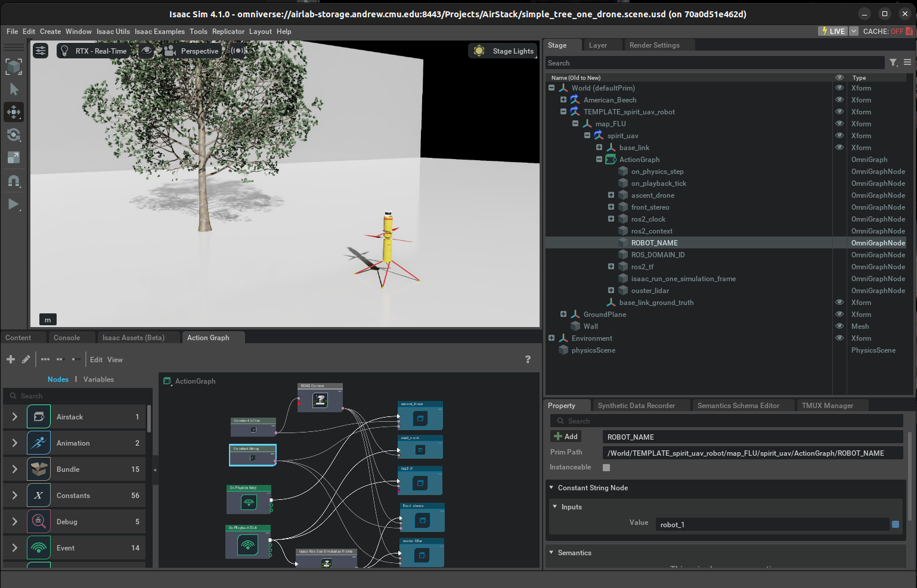
Task: Activate the Scale tool in left toolbar
Action: pos(14,158)
